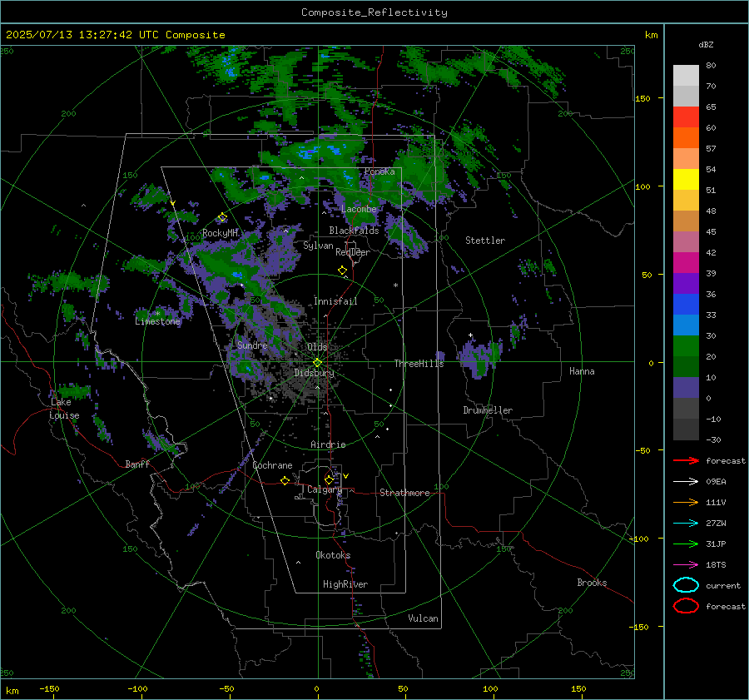Click the -150 tick on bottom axis

tap(49, 688)
